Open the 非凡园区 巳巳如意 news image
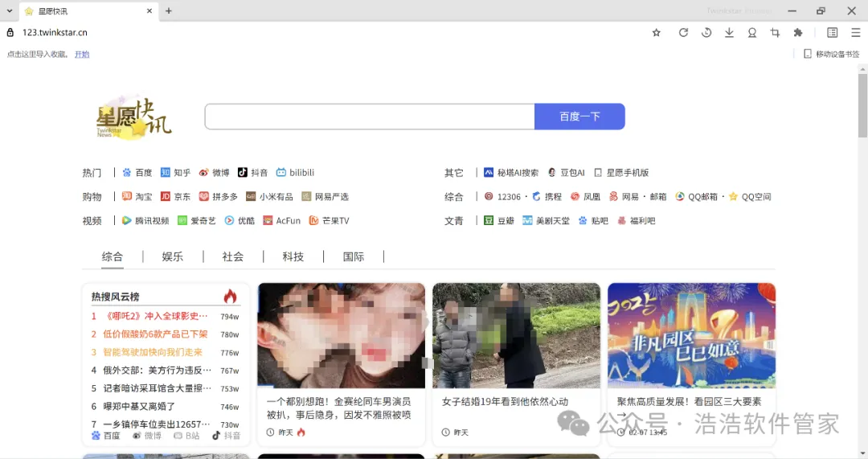 click(691, 335)
